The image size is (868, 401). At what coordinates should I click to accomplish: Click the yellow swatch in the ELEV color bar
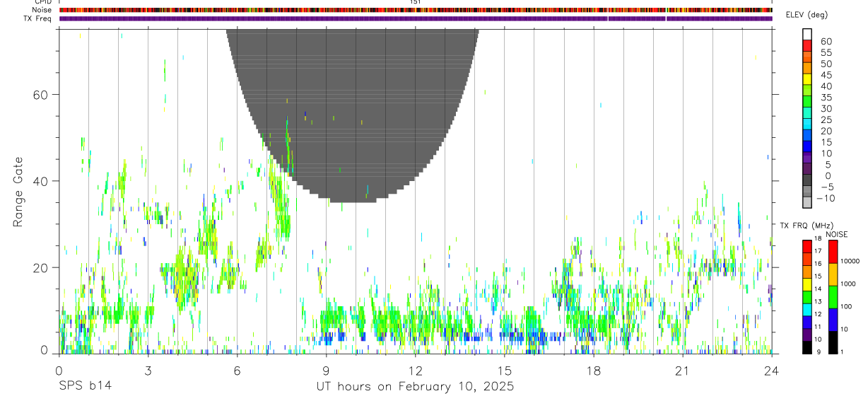[807, 79]
